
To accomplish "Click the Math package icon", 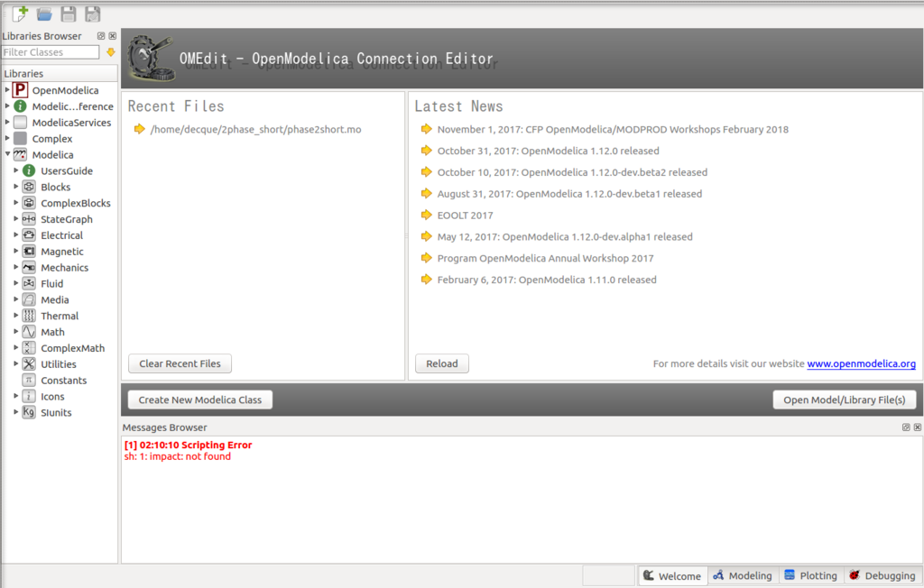I will 29,332.
